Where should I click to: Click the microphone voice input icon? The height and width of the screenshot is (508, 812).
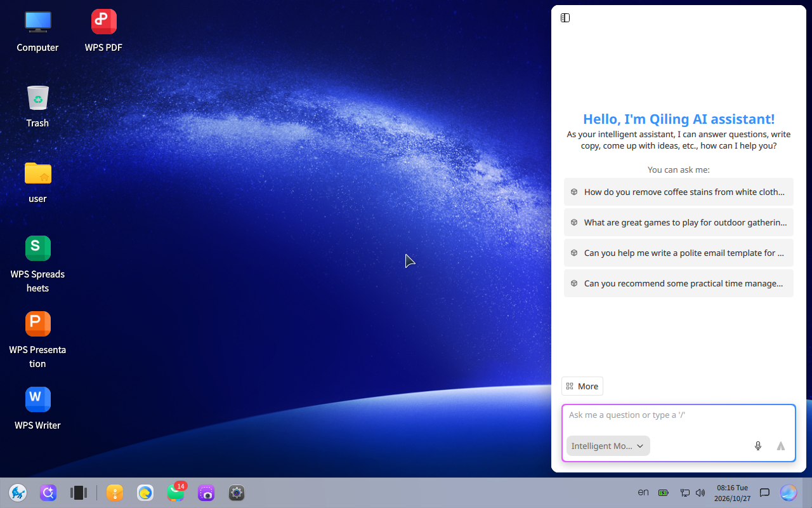(x=757, y=446)
